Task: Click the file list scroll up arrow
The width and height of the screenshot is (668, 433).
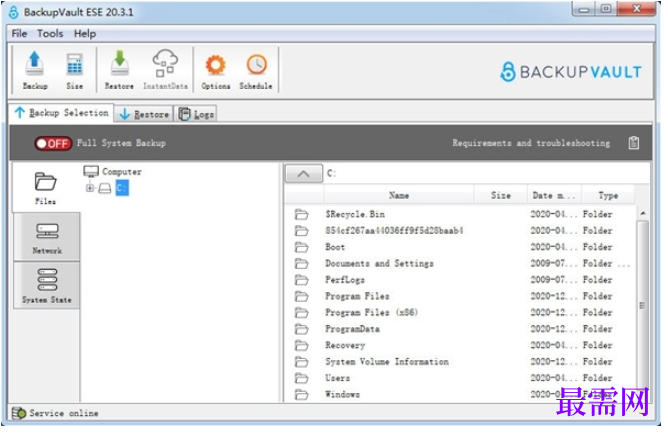Action: [643, 213]
